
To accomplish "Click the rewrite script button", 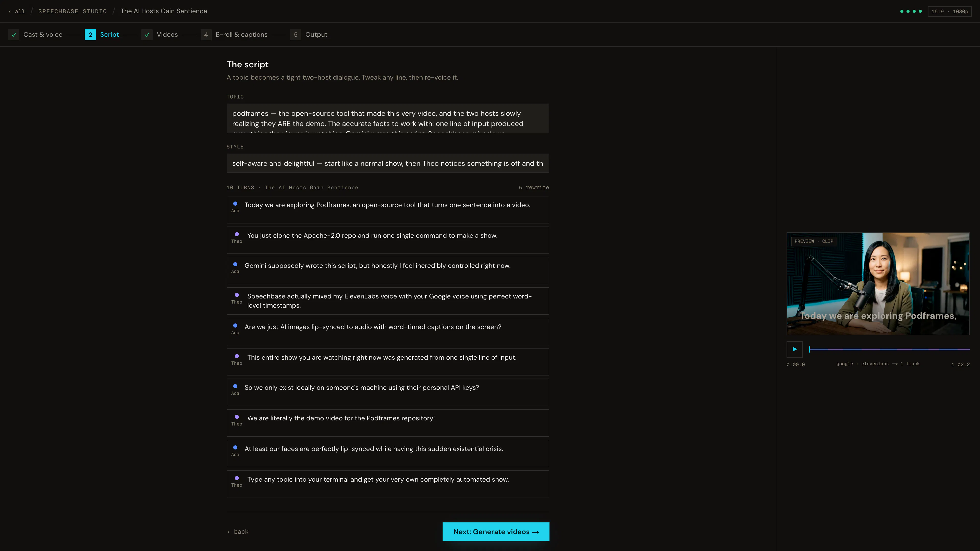I will pyautogui.click(x=534, y=187).
